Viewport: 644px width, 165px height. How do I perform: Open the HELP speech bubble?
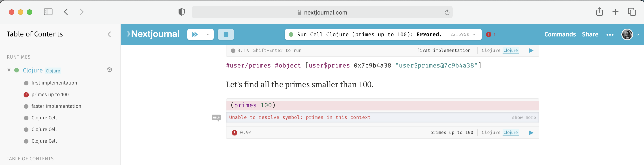216,118
